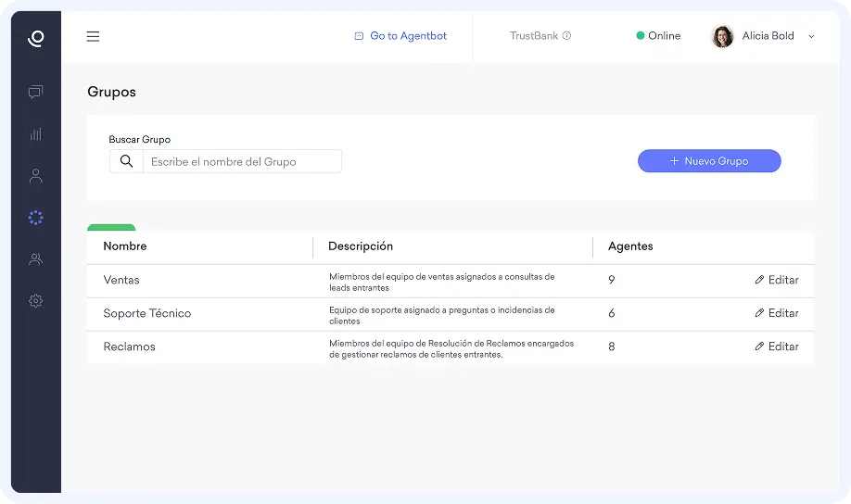Type in the Buscar Grupo search field
Screen dimensions: 851x504
tap(242, 161)
